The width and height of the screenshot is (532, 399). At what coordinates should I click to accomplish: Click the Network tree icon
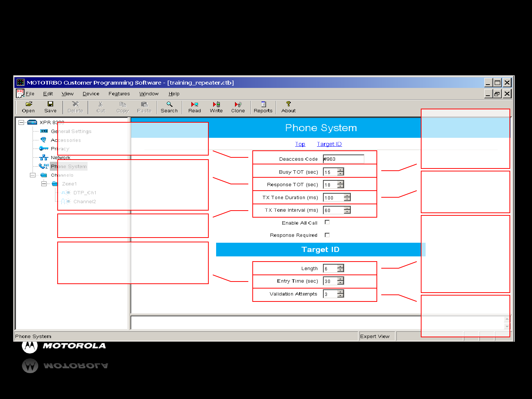(44, 157)
